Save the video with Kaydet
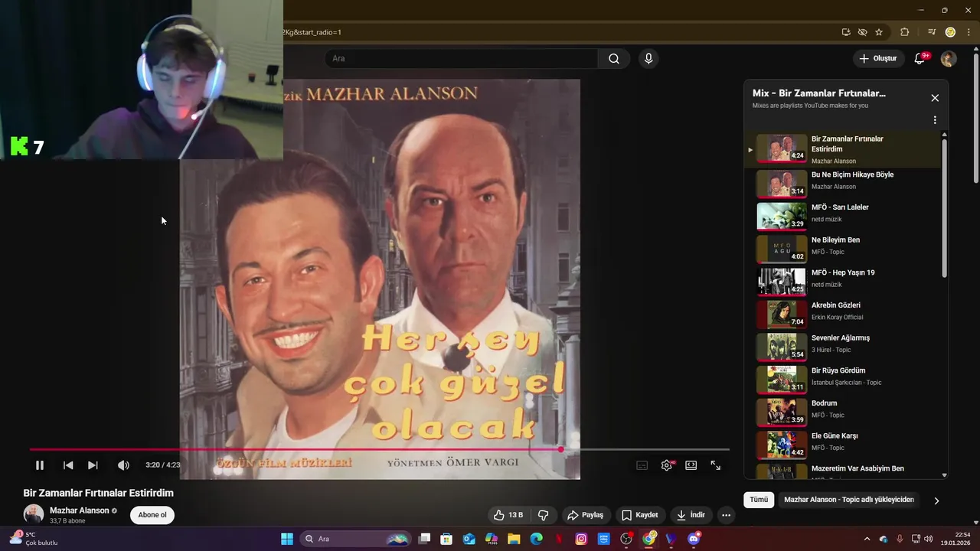This screenshot has width=980, height=551. (640, 515)
